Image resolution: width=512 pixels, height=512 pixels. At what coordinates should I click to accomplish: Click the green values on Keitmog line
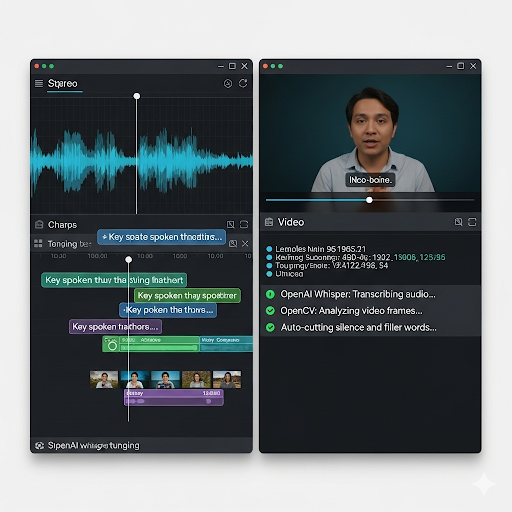pyautogui.click(x=419, y=257)
